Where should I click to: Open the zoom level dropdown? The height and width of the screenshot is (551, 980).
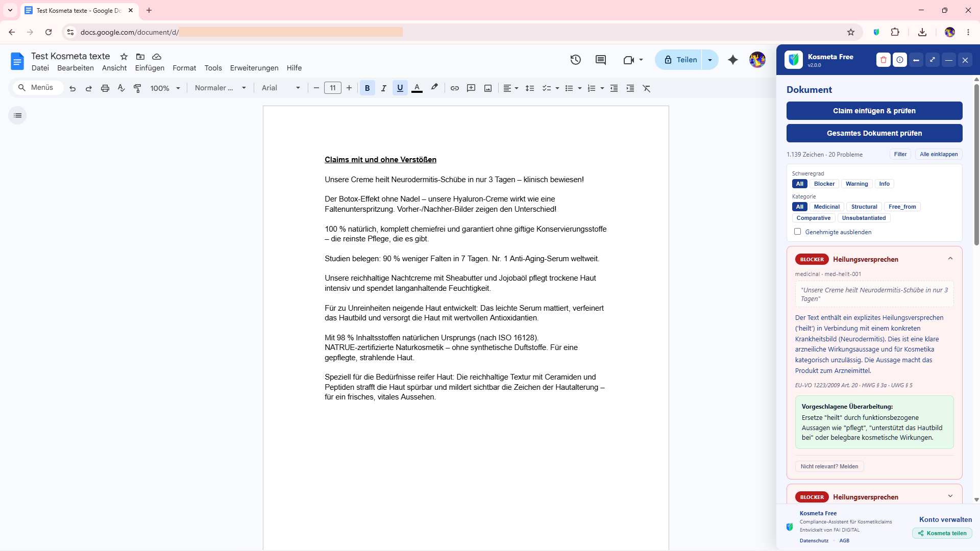point(165,88)
